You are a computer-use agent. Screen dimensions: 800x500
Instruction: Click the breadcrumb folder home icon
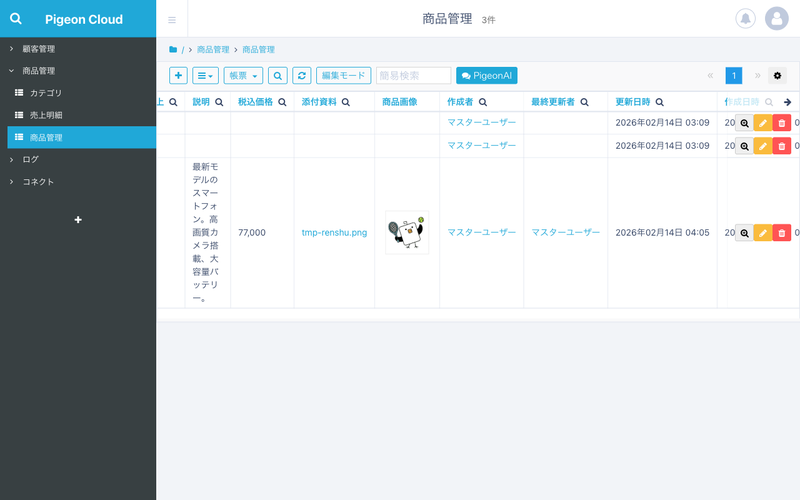coord(173,49)
